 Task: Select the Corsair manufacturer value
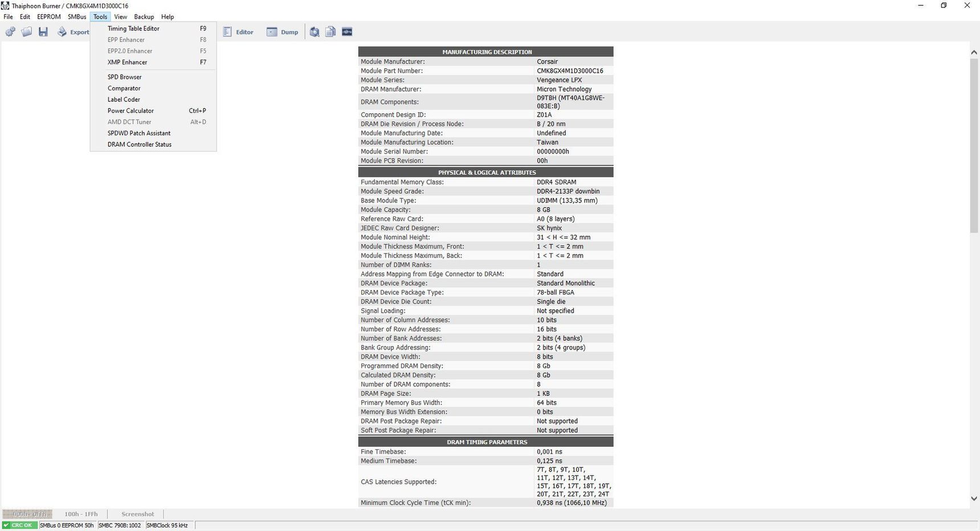click(547, 62)
